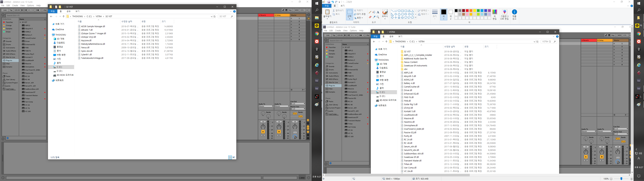Image resolution: width=644 pixels, height=181 pixels.
Task: Pick the yellow swatch in Paint palette
Action: 474,11
